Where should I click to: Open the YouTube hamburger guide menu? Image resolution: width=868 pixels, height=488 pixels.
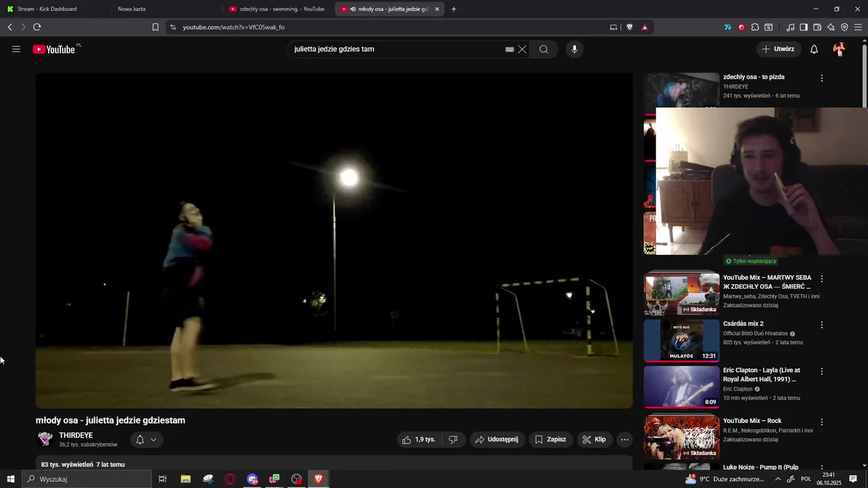(x=16, y=49)
